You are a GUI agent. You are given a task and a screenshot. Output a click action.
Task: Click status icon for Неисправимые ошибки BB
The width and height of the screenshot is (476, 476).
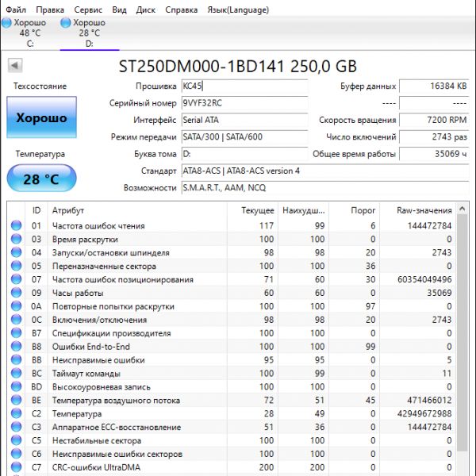pos(16,359)
